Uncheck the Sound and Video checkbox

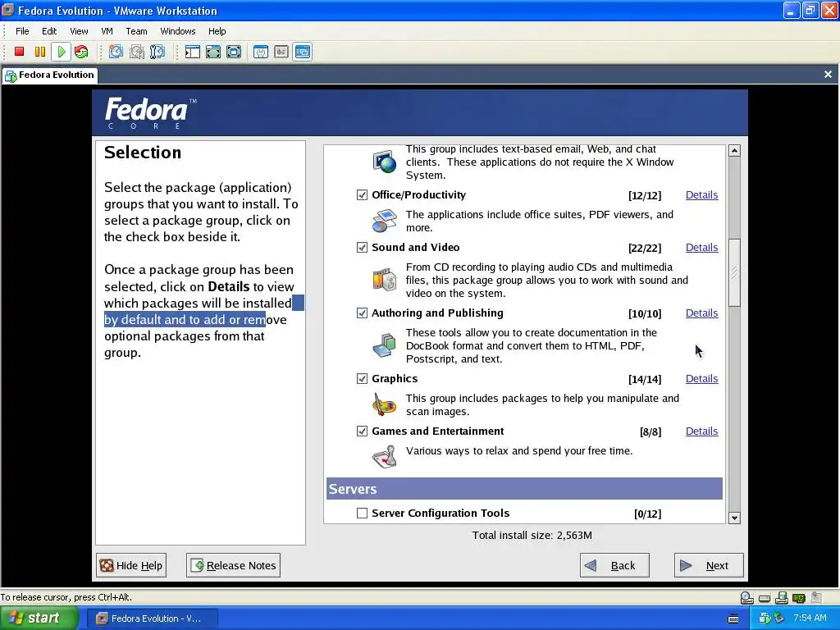[362, 248]
